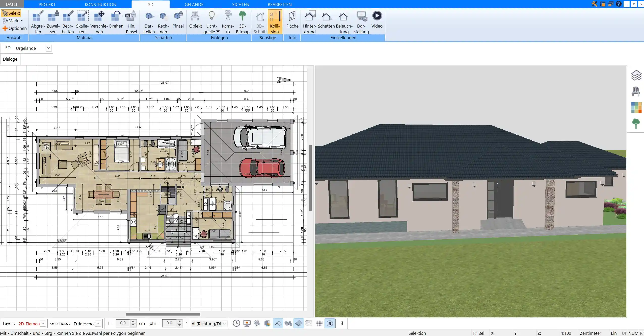Toggle the stacked images icon in bottom toolbar
The image size is (644, 336).
tap(267, 323)
